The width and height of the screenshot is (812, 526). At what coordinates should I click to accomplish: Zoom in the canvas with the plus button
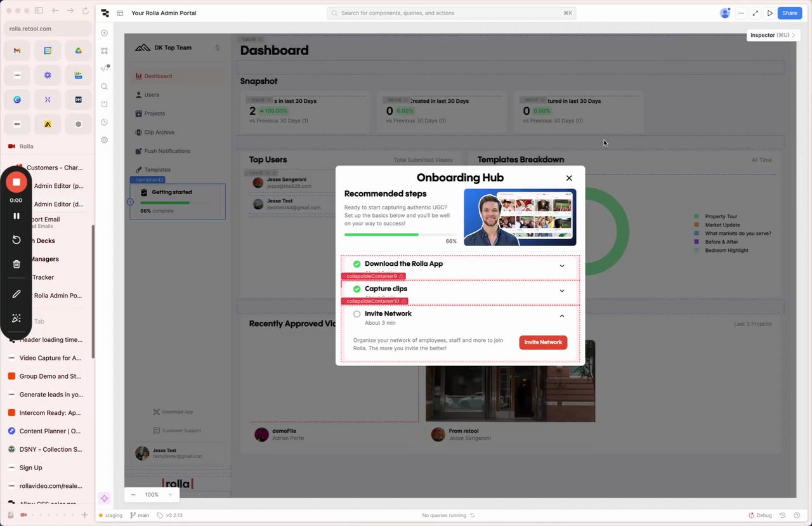pos(170,495)
